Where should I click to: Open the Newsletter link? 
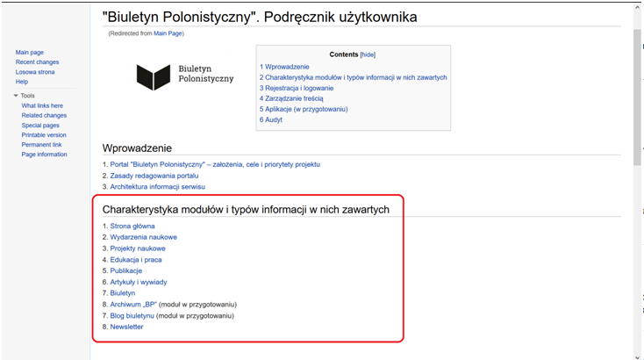(126, 327)
